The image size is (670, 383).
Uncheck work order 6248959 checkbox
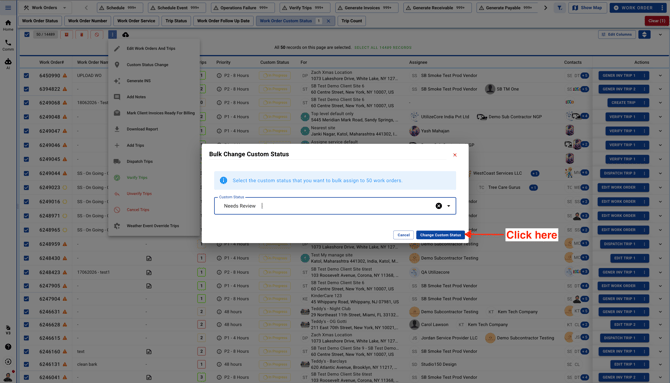[26, 244]
